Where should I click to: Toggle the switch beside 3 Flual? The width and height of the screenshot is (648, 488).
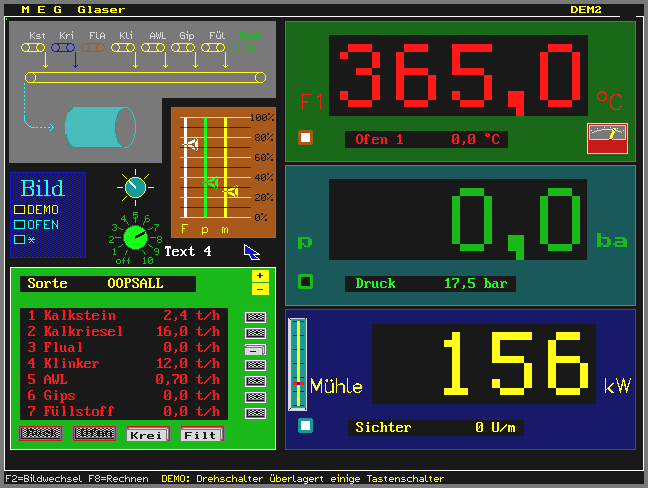tap(256, 349)
